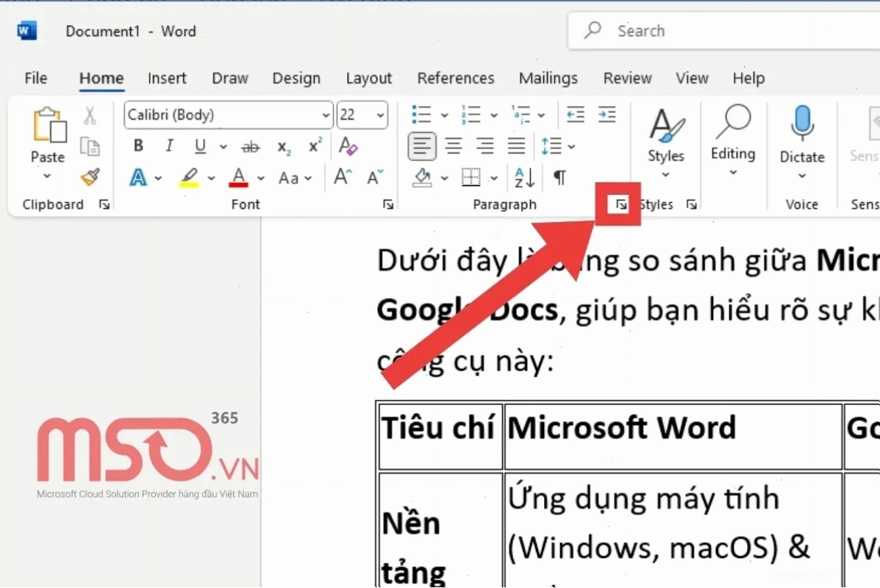
Task: Toggle Superscript formatting
Action: tap(315, 146)
